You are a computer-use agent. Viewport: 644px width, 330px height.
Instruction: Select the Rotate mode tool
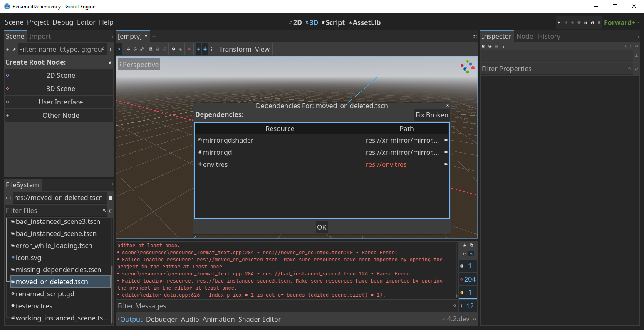[x=135, y=49]
